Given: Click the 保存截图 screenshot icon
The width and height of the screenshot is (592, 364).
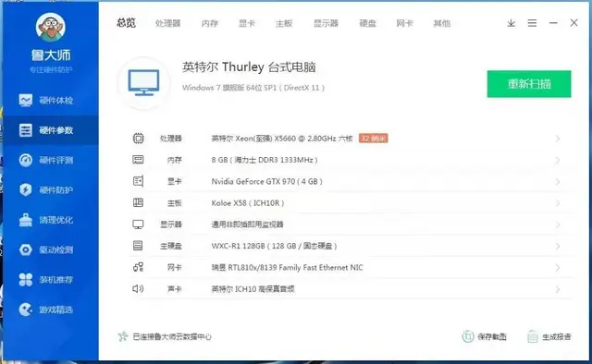Looking at the screenshot, I should 468,336.
